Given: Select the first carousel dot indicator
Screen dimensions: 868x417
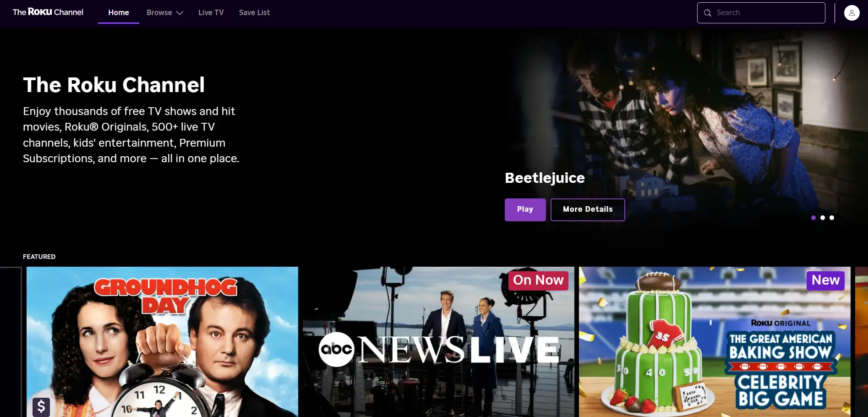Looking at the screenshot, I should (x=813, y=218).
